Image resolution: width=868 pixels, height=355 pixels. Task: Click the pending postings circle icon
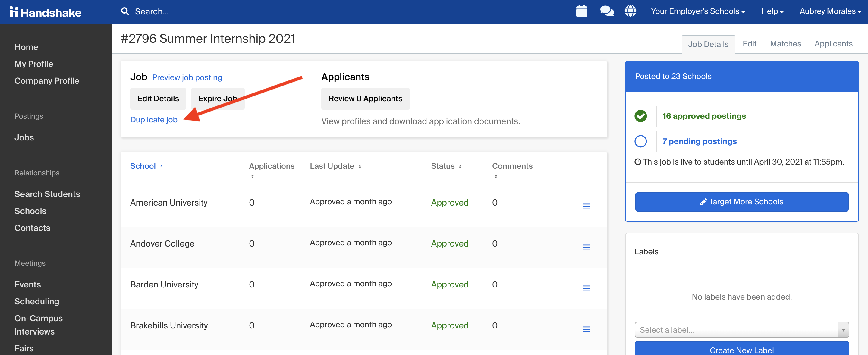(641, 141)
